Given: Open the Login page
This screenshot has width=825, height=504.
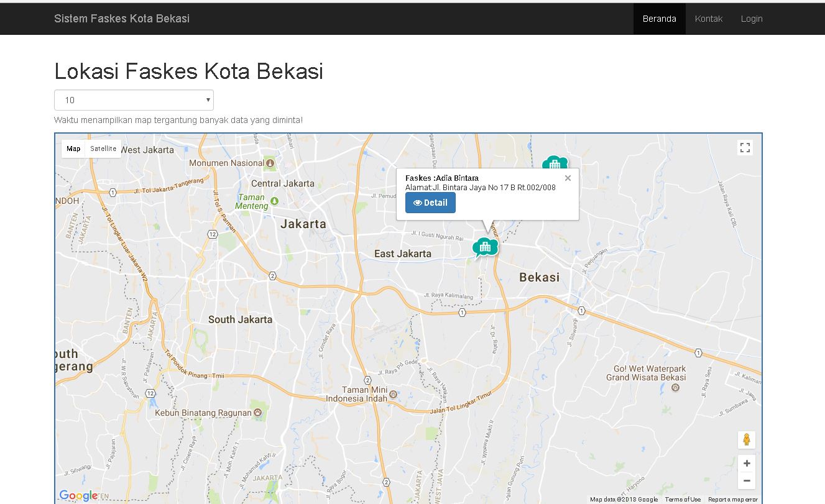Looking at the screenshot, I should (751, 19).
